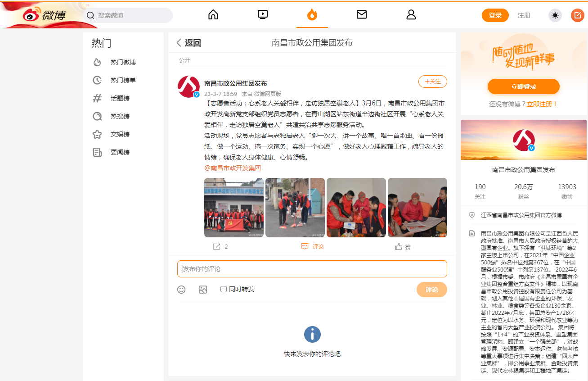Click the 立即注册 link
The width and height of the screenshot is (588, 381).
click(x=542, y=104)
